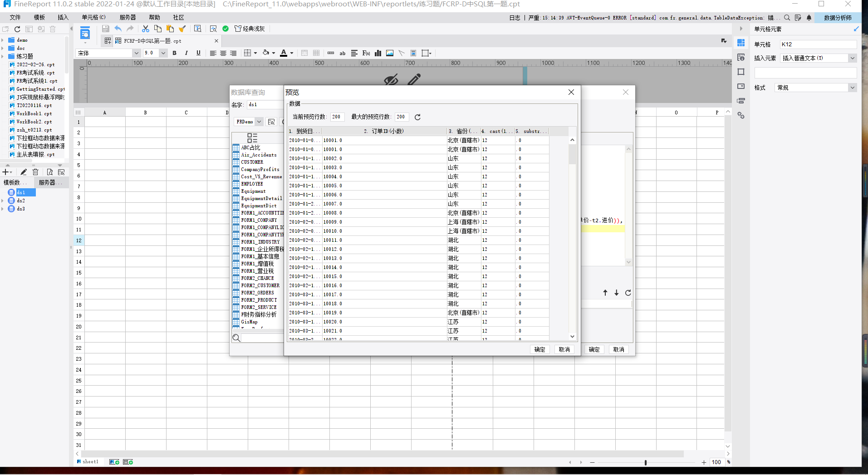This screenshot has height=475, width=868.
Task: Edit the selected dataset with pencil icon
Action: tap(24, 172)
